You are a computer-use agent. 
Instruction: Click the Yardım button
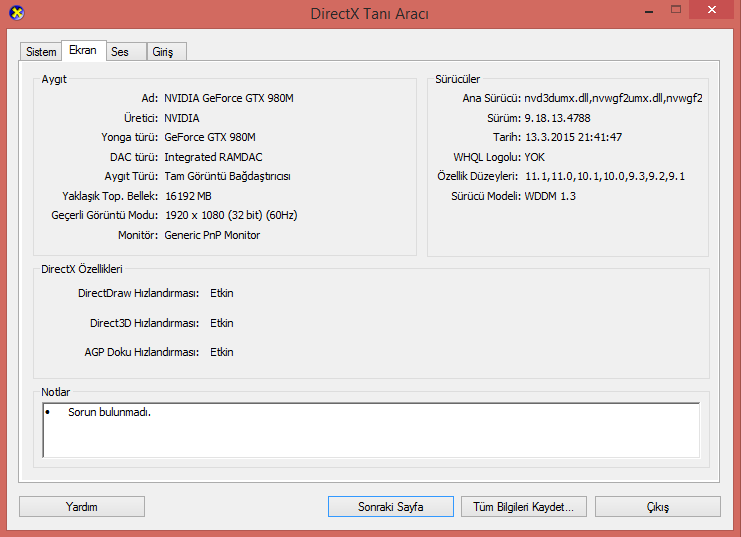pos(82,507)
